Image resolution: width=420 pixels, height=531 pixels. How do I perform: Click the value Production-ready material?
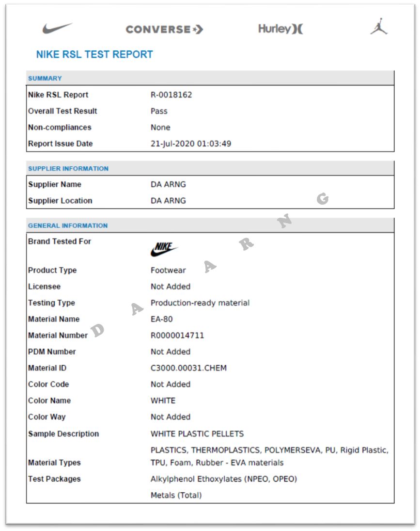(200, 303)
